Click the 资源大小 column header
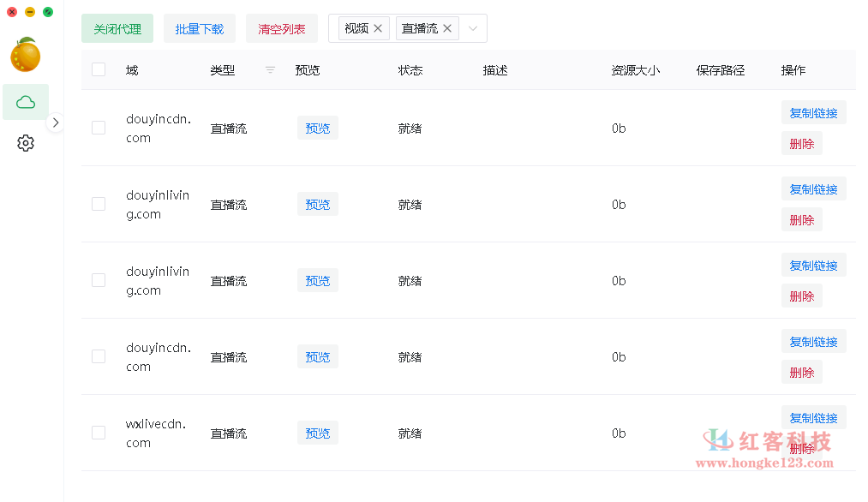Screen dimensions: 868x502 (x=636, y=69)
